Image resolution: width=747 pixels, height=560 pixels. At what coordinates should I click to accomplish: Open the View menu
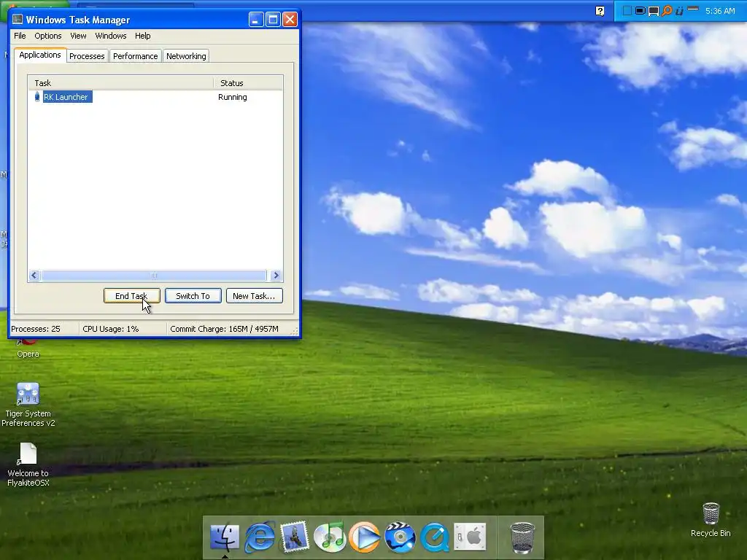click(78, 36)
